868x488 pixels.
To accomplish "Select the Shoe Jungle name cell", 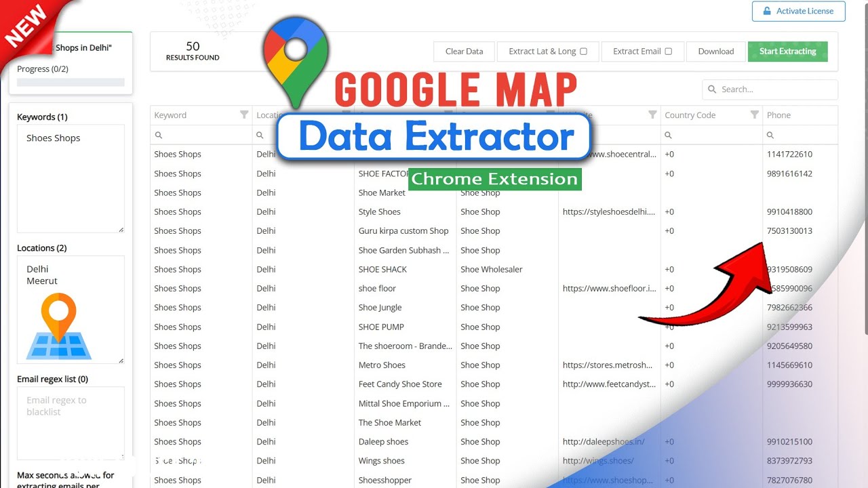I will coord(380,308).
